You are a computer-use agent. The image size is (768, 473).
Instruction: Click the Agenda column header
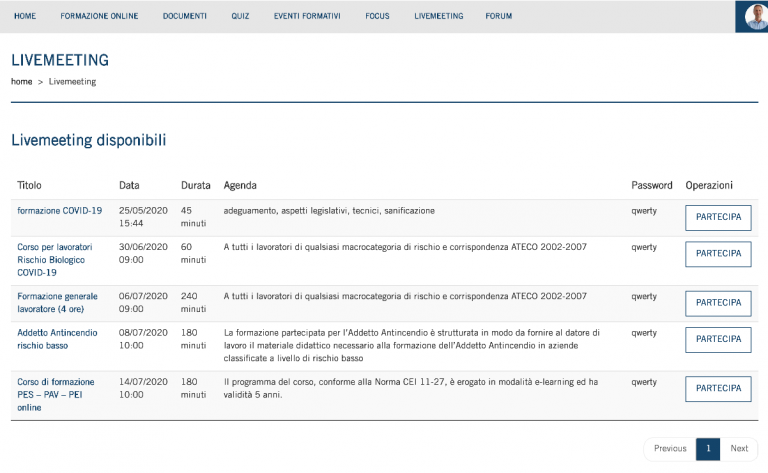coord(240,186)
